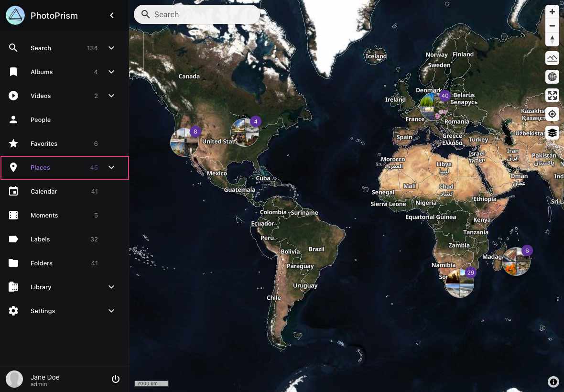Open the info control at bottom right
The image size is (564, 392).
[x=553, y=382]
